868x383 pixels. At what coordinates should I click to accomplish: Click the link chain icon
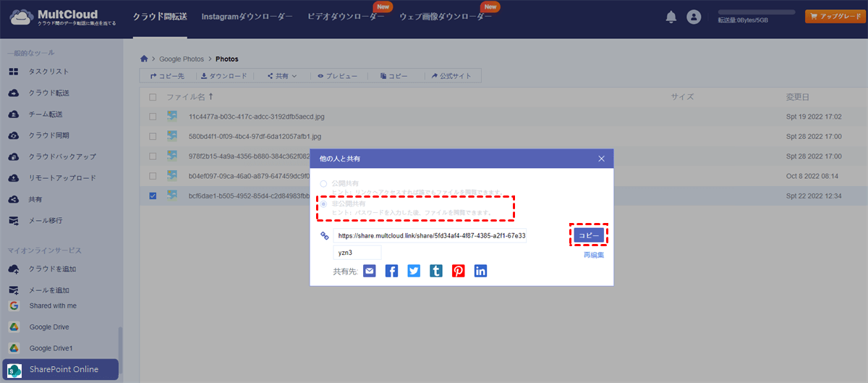pyautogui.click(x=325, y=235)
